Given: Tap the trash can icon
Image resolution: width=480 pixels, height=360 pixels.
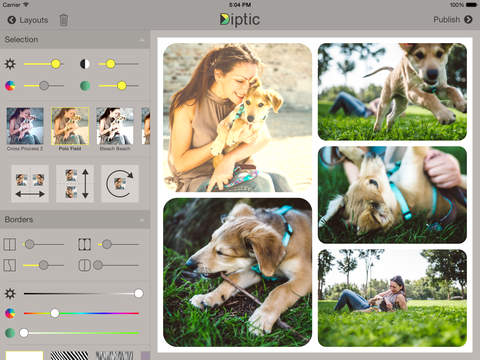Looking at the screenshot, I should point(63,20).
